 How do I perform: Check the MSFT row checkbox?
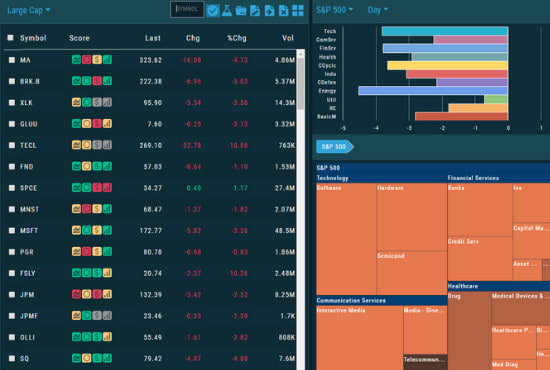pos(12,230)
